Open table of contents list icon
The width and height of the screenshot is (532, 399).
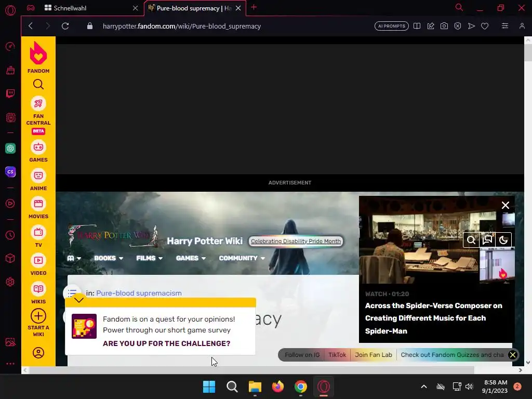72,292
